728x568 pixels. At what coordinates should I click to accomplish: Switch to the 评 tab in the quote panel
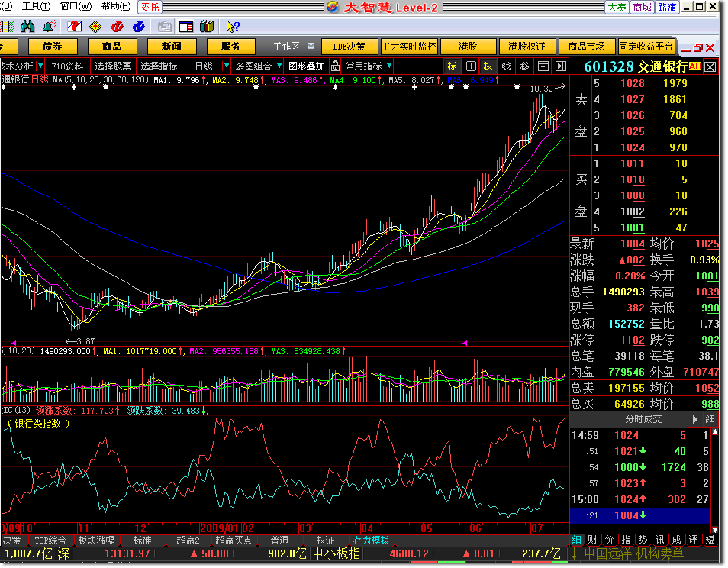click(x=693, y=540)
